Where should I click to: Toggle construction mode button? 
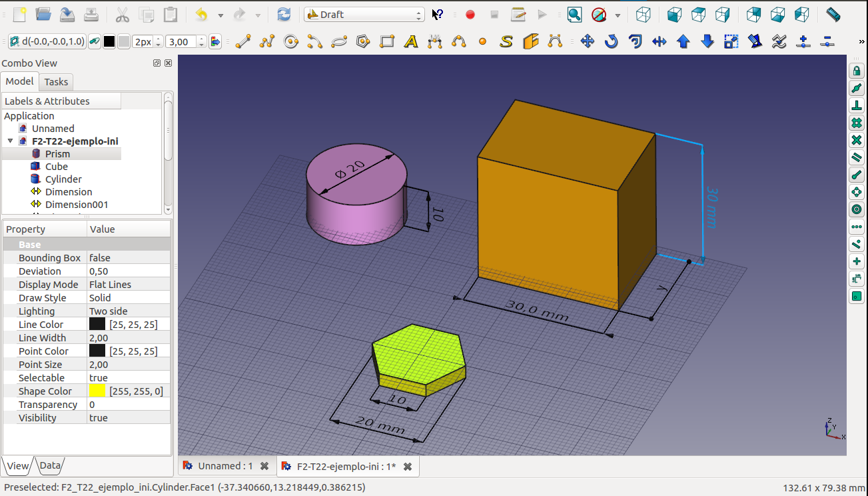coord(95,42)
